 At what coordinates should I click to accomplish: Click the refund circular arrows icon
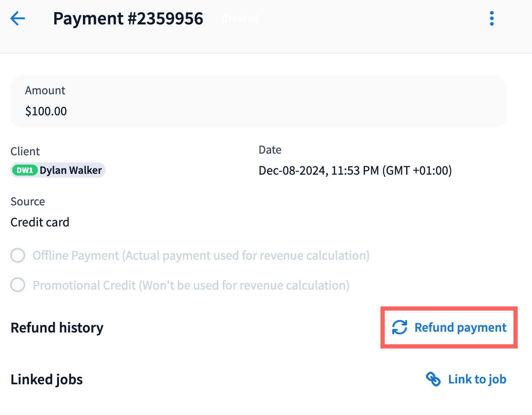click(399, 327)
